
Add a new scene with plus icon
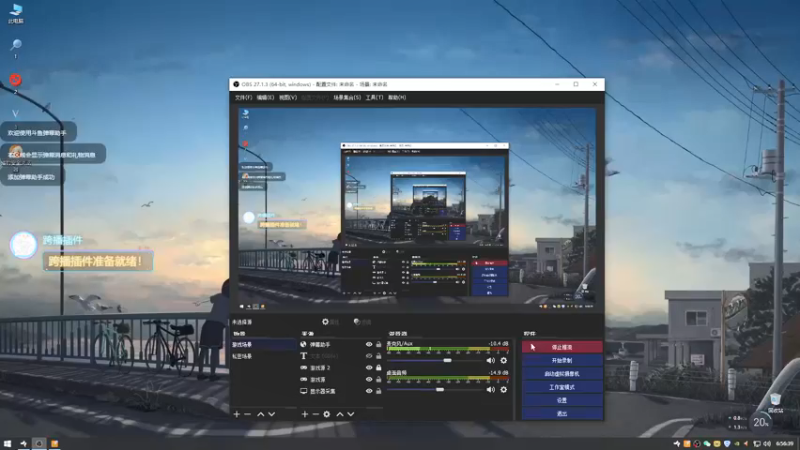point(236,414)
